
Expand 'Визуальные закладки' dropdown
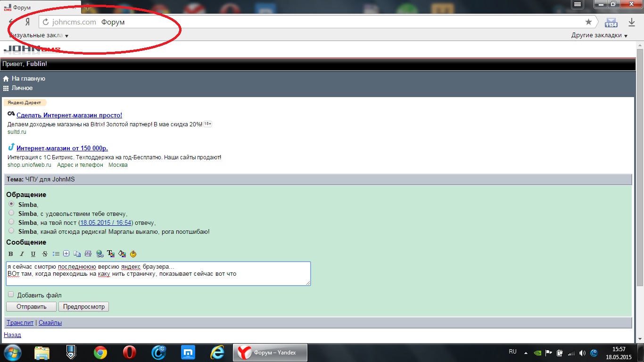39,35
